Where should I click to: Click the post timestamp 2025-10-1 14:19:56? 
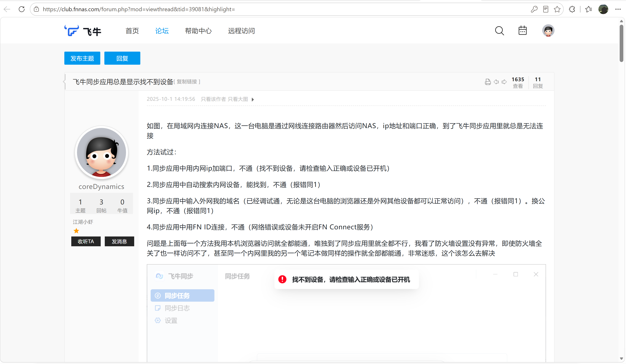click(x=171, y=99)
